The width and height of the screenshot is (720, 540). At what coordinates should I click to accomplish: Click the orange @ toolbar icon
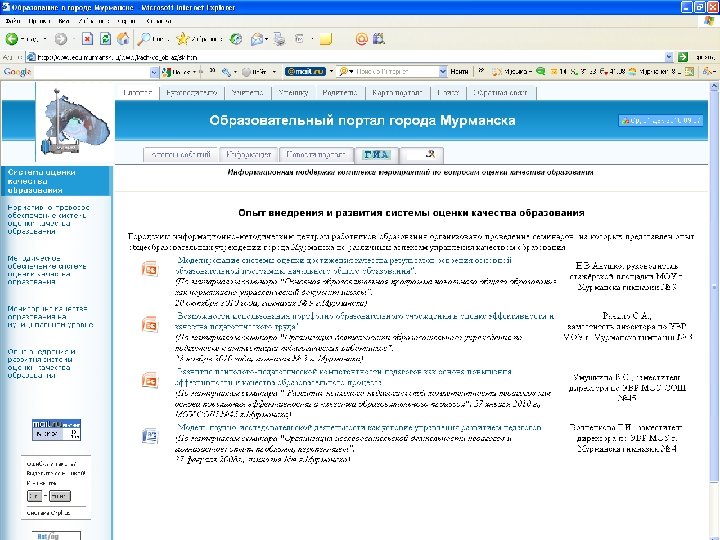[x=362, y=39]
